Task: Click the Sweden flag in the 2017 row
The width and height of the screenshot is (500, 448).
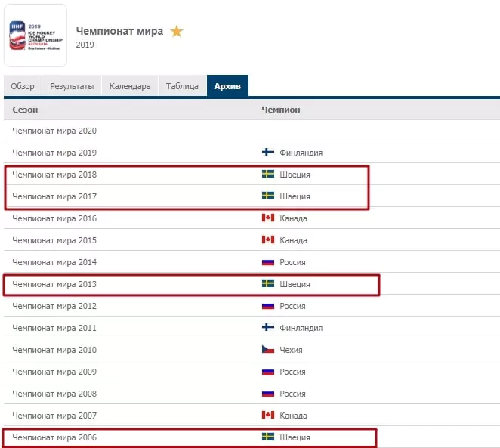Action: pos(268,196)
